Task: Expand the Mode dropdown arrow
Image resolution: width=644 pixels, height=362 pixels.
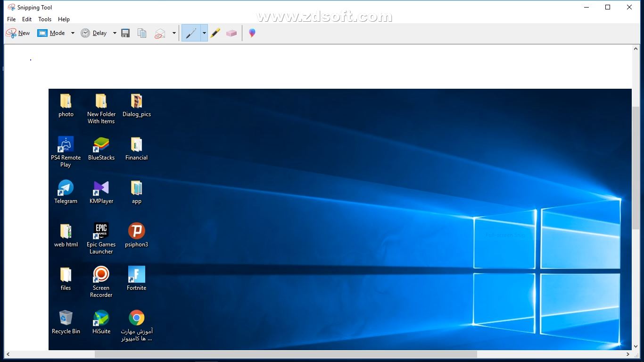Action: (73, 33)
